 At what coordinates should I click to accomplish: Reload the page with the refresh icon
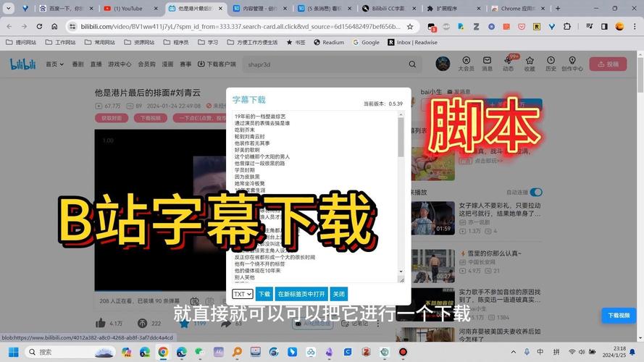pyautogui.click(x=45, y=26)
